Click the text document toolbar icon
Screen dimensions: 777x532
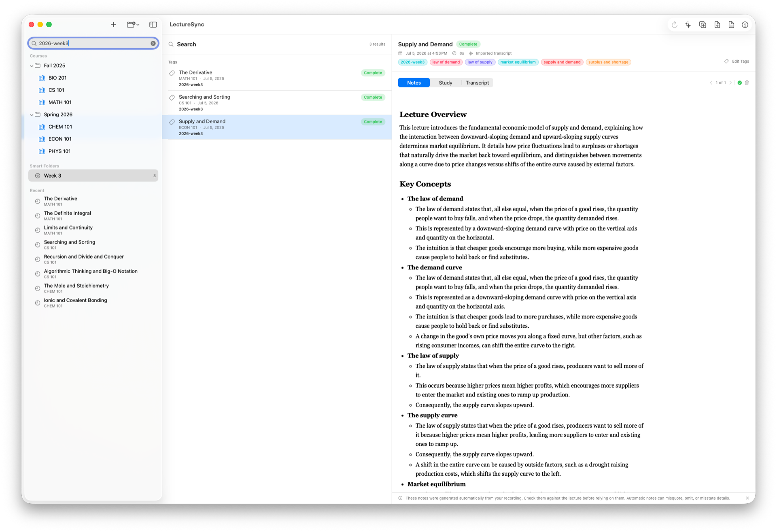(x=731, y=25)
